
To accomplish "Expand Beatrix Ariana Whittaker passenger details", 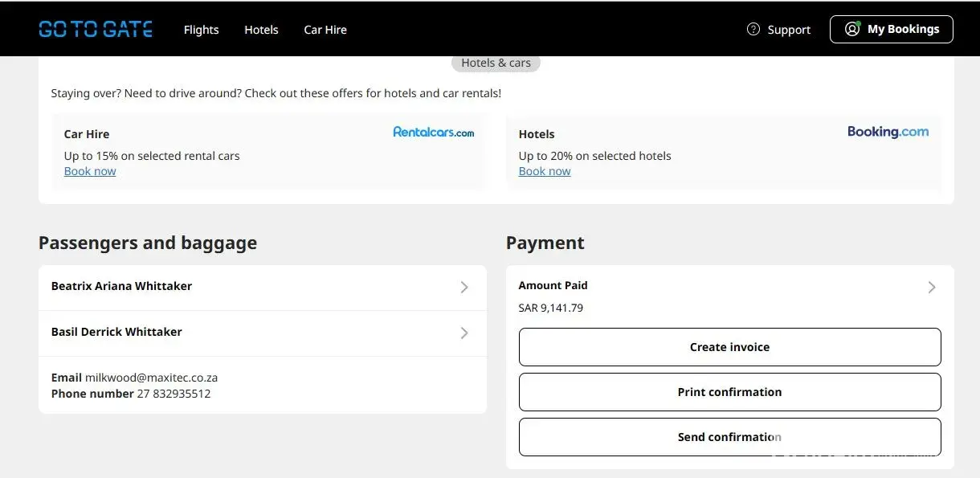I will 464,287.
